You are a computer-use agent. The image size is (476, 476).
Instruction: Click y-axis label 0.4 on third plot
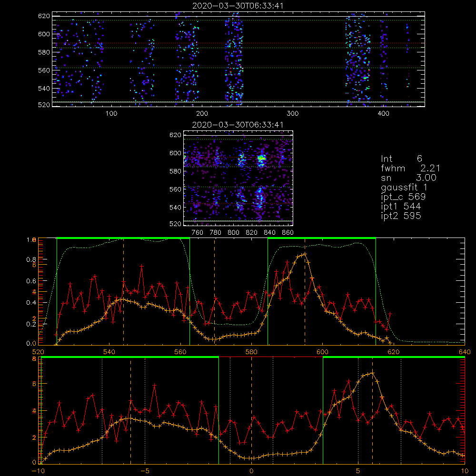(31, 303)
